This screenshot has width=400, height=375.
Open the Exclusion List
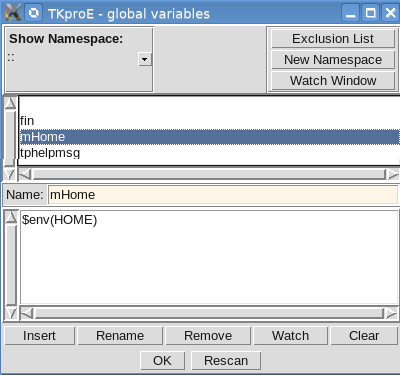[333, 39]
